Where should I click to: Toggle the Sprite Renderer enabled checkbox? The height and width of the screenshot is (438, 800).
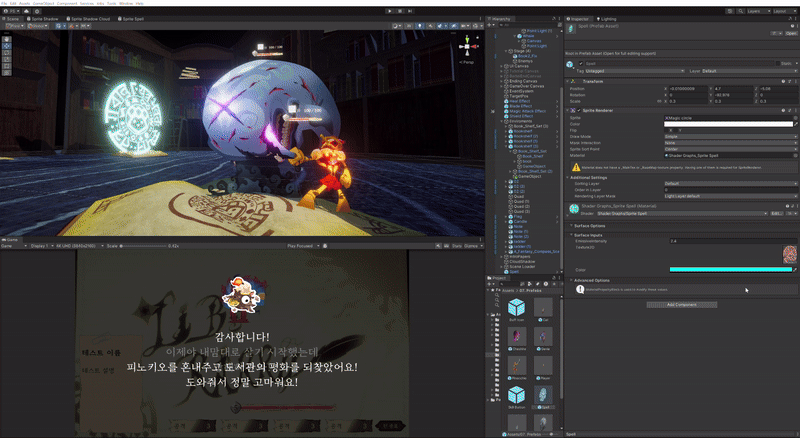click(579, 110)
